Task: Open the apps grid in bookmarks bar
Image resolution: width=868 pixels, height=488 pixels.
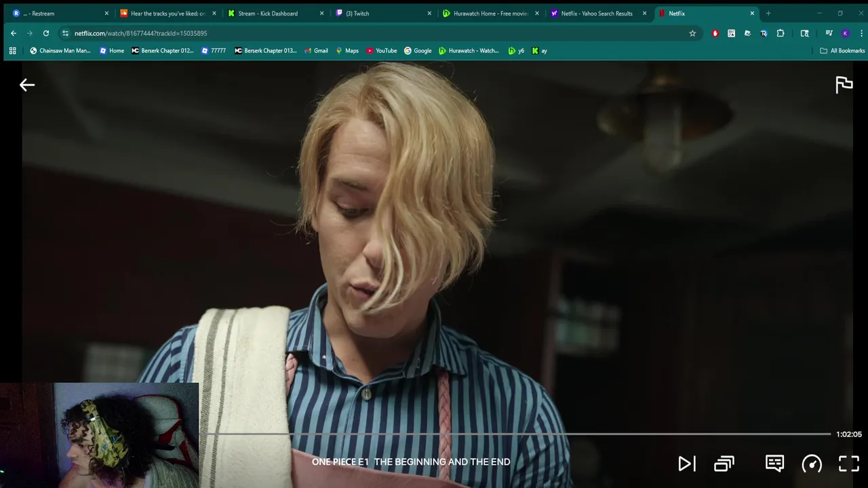Action: [x=12, y=51]
